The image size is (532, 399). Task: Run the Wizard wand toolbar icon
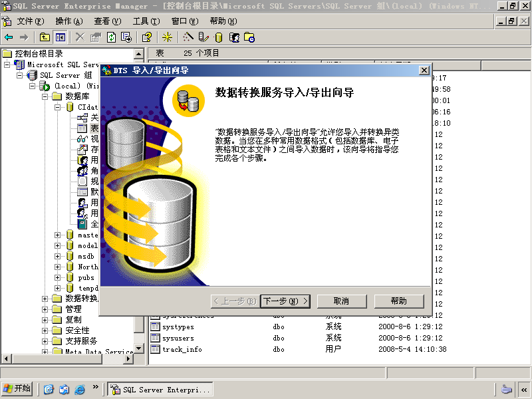pos(188,37)
